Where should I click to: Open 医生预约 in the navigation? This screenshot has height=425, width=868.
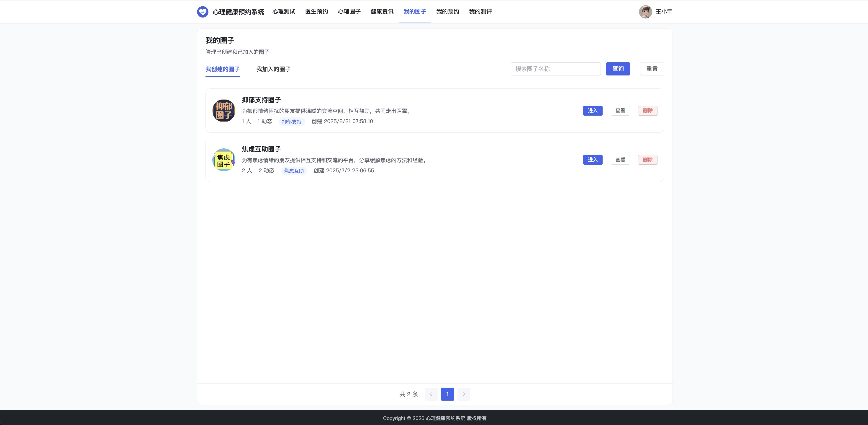point(316,11)
